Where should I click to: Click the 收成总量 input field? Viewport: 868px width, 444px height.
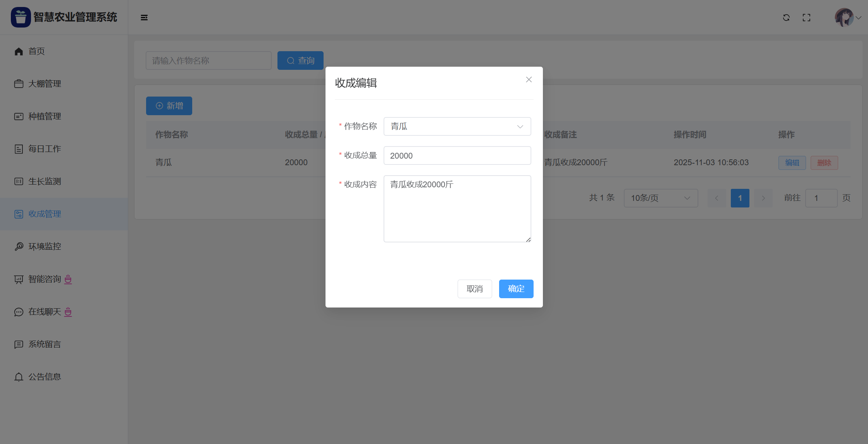[x=457, y=155]
